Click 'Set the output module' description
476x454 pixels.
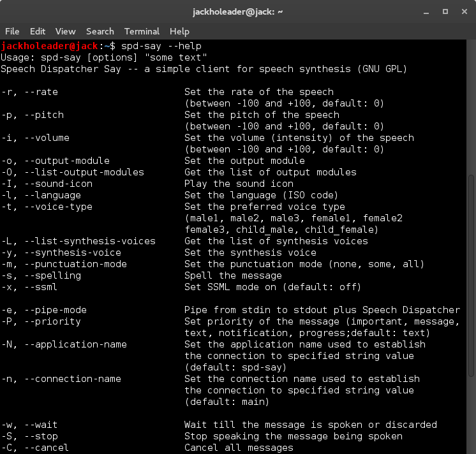click(x=244, y=161)
